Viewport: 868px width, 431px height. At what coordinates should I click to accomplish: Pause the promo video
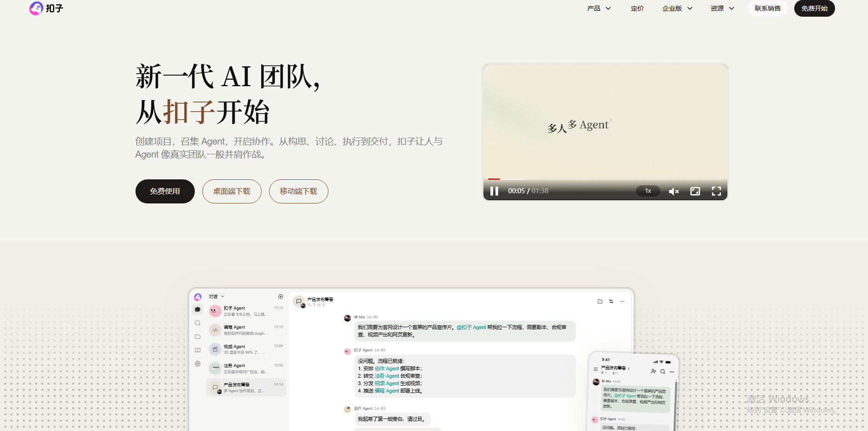[495, 191]
